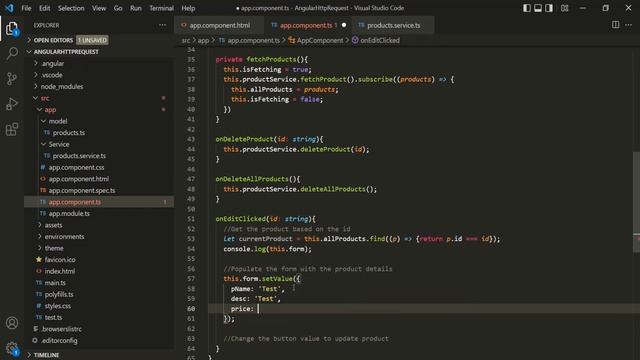This screenshot has width=640, height=360.
Task: Open main.ts file
Action: (99, 282)
